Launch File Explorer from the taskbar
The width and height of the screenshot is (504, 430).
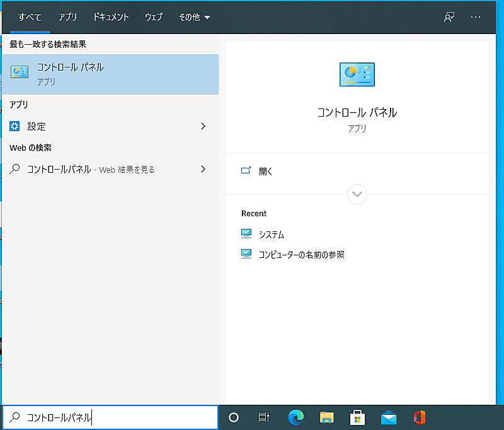click(x=326, y=417)
